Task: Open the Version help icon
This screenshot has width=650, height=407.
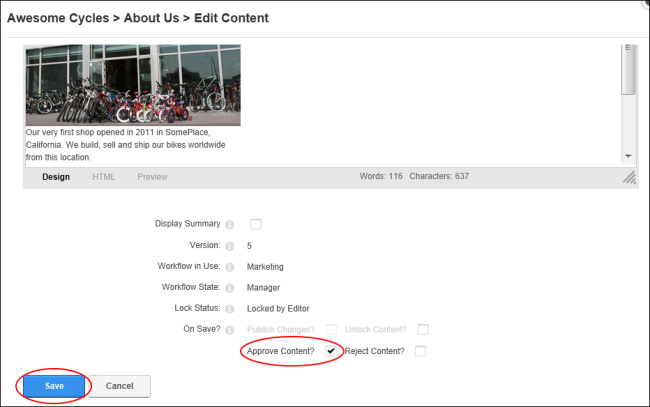Action: [230, 246]
